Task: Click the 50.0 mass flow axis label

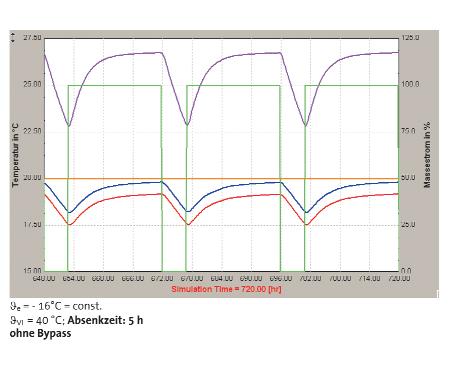Action: (x=408, y=178)
